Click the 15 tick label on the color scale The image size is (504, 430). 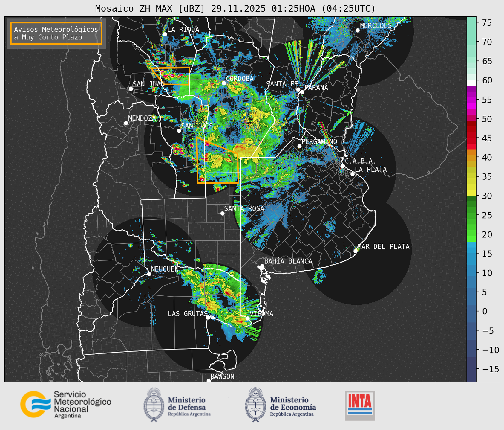(x=487, y=254)
